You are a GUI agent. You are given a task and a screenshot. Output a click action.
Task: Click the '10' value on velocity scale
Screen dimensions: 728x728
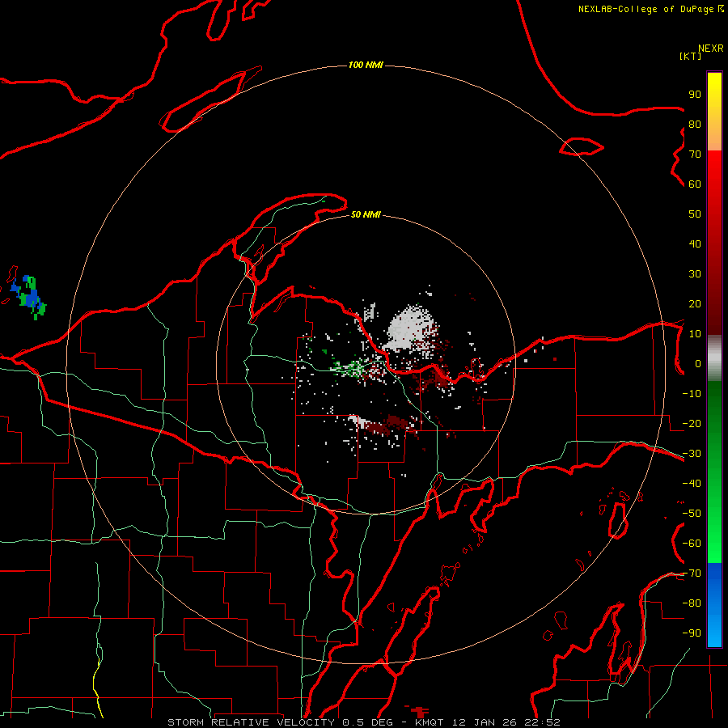[x=695, y=334]
